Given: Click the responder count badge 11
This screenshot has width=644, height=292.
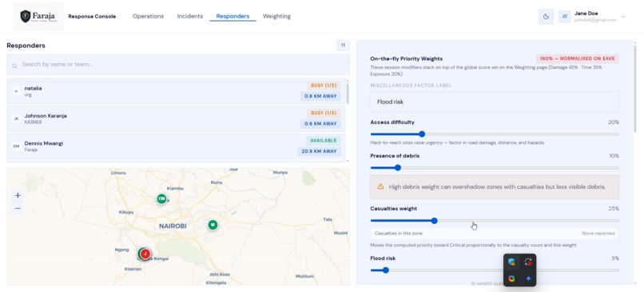Looking at the screenshot, I should [x=343, y=46].
